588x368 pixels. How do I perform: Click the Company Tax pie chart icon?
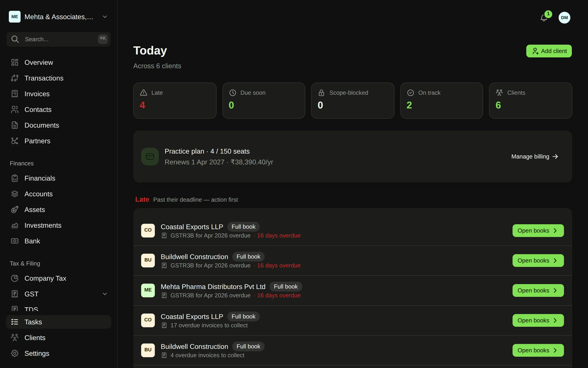(x=15, y=278)
